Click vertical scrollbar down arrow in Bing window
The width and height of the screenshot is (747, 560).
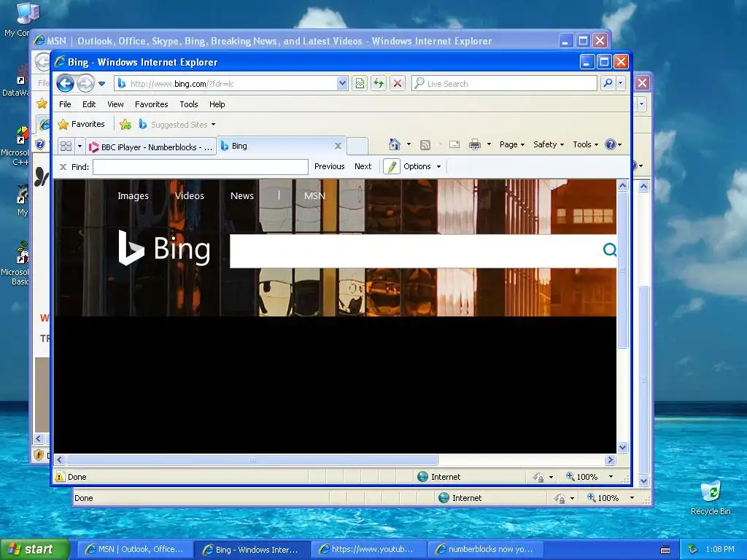pyautogui.click(x=623, y=447)
